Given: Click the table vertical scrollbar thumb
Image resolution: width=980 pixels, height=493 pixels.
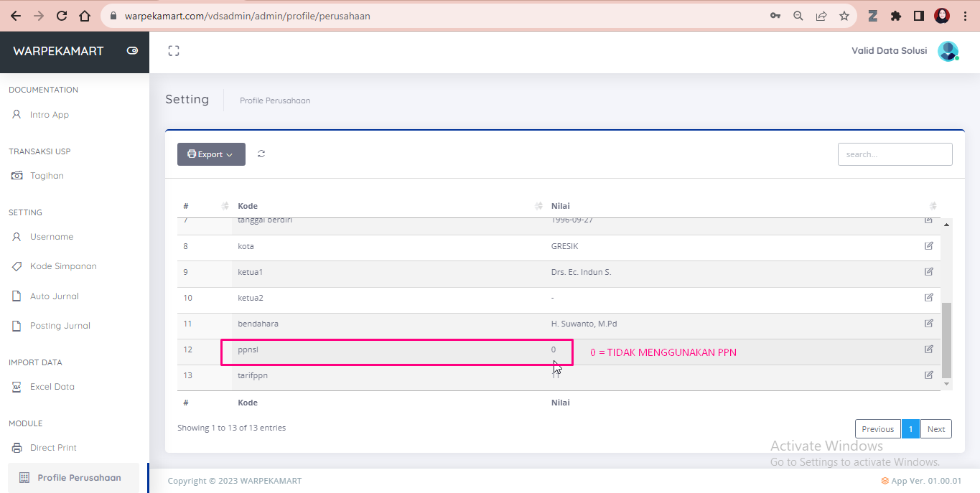Looking at the screenshot, I should [x=946, y=340].
